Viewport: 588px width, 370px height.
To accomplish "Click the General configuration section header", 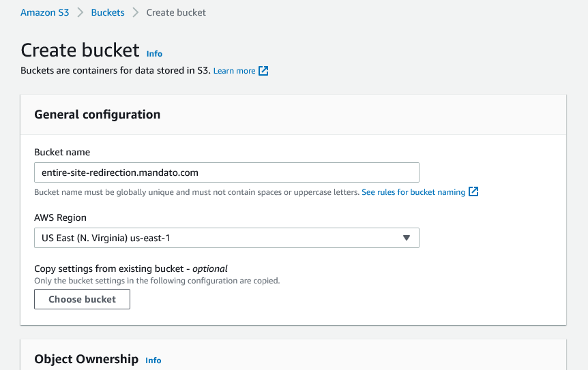I will (97, 114).
